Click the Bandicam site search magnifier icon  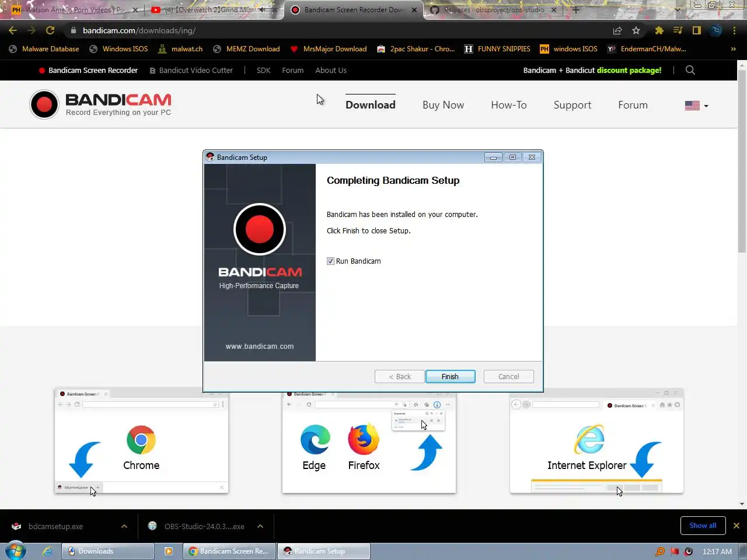pyautogui.click(x=690, y=70)
